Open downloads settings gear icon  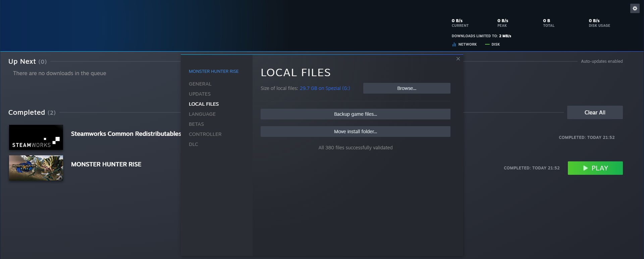635,8
